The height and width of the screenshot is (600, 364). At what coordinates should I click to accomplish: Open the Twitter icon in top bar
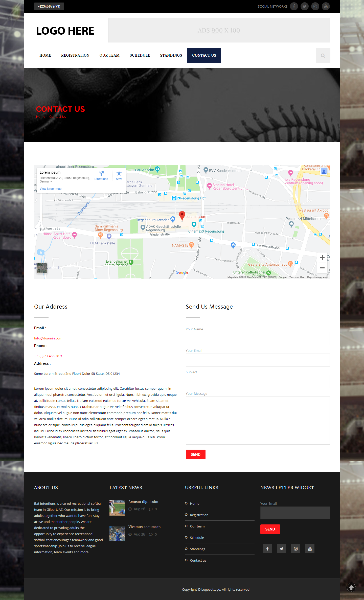(304, 6)
